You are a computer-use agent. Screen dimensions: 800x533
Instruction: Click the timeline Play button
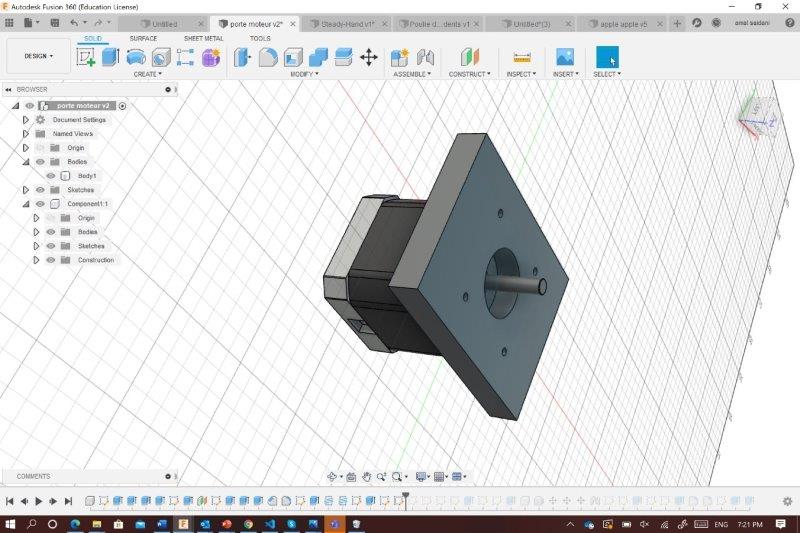pyautogui.click(x=38, y=501)
